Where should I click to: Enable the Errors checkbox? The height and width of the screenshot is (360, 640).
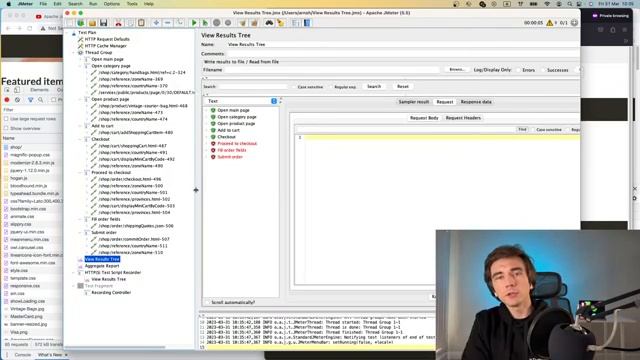pyautogui.click(x=518, y=70)
